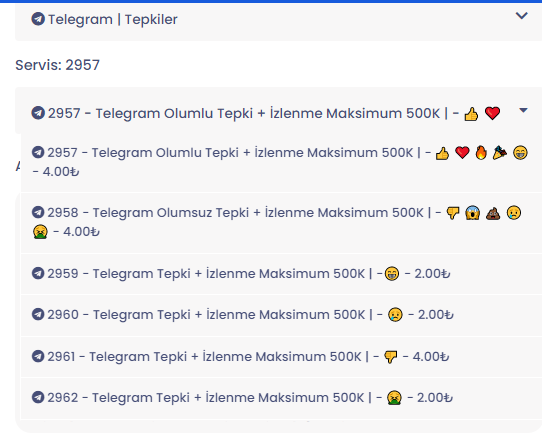Select option 2958 Olumsuz Tepki 4.00₺
Screen dimensions: 542x433
(281, 223)
